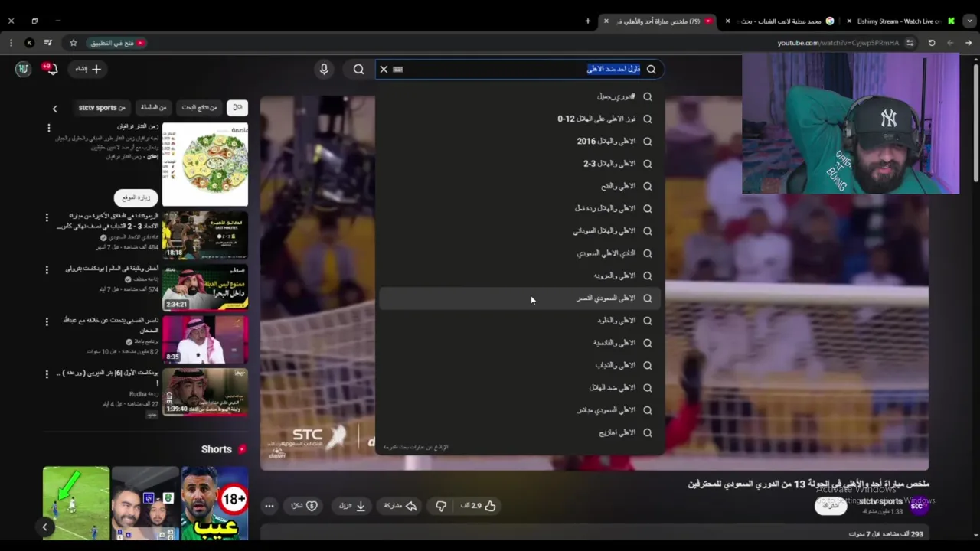Click the 'زيارة الموقع' visit site button
The image size is (980, 551).
point(136,197)
